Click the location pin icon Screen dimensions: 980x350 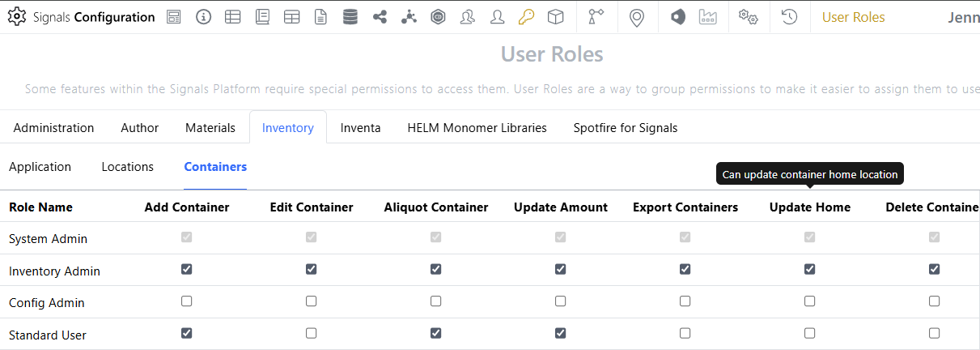pyautogui.click(x=637, y=17)
